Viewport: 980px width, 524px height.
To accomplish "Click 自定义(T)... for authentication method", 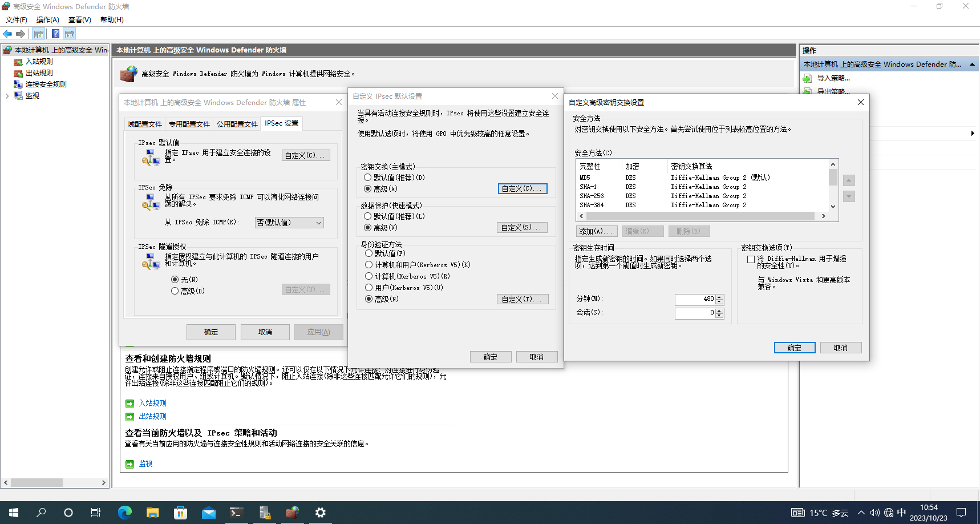I will tap(523, 299).
